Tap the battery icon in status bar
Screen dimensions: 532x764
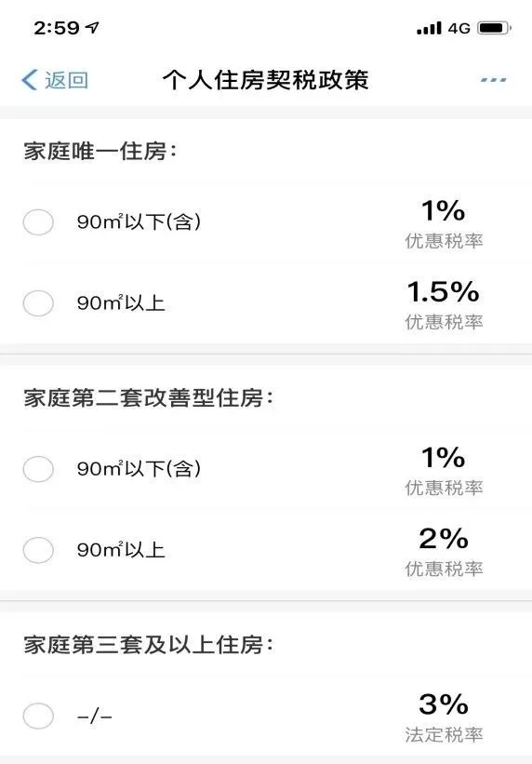[x=494, y=28]
